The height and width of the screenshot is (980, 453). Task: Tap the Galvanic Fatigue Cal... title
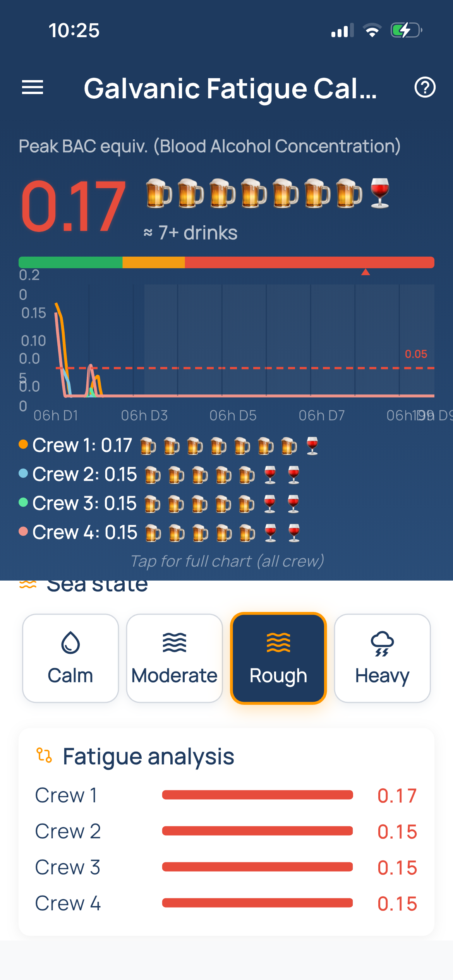click(230, 88)
